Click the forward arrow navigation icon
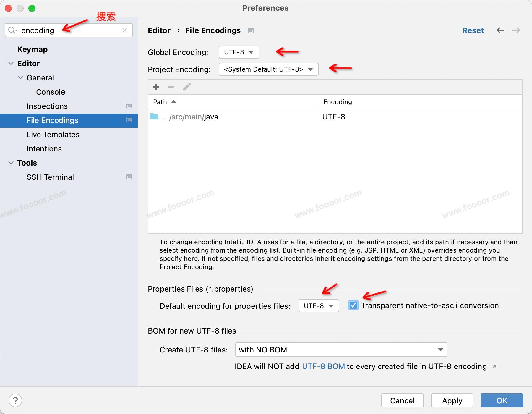Image resolution: width=532 pixels, height=414 pixels. click(516, 30)
